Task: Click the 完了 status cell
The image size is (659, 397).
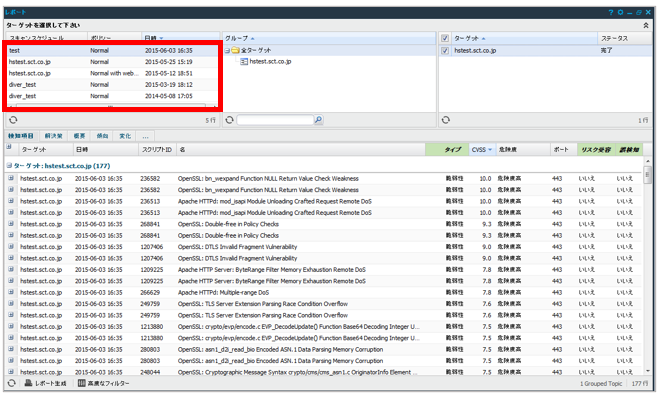Action: click(x=606, y=50)
